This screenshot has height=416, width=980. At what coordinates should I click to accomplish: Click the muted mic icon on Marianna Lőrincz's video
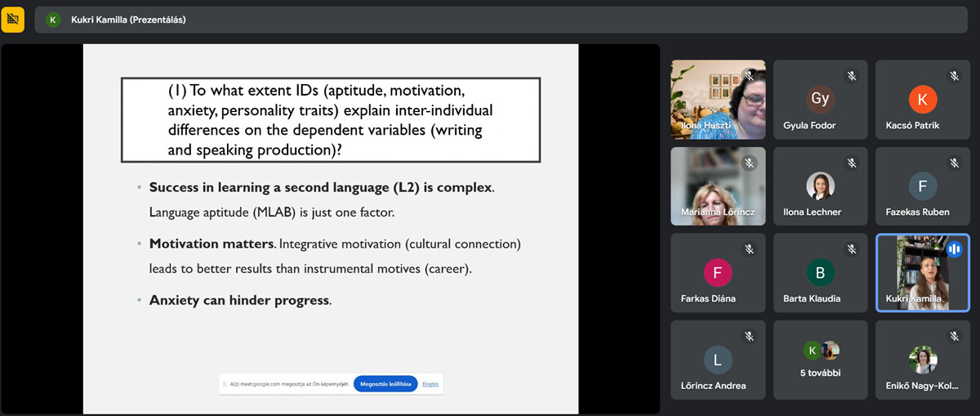(748, 163)
